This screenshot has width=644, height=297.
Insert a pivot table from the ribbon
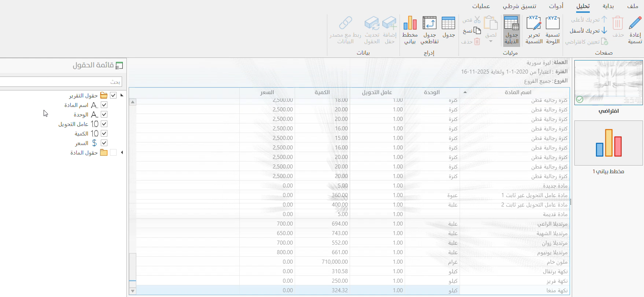(429, 23)
